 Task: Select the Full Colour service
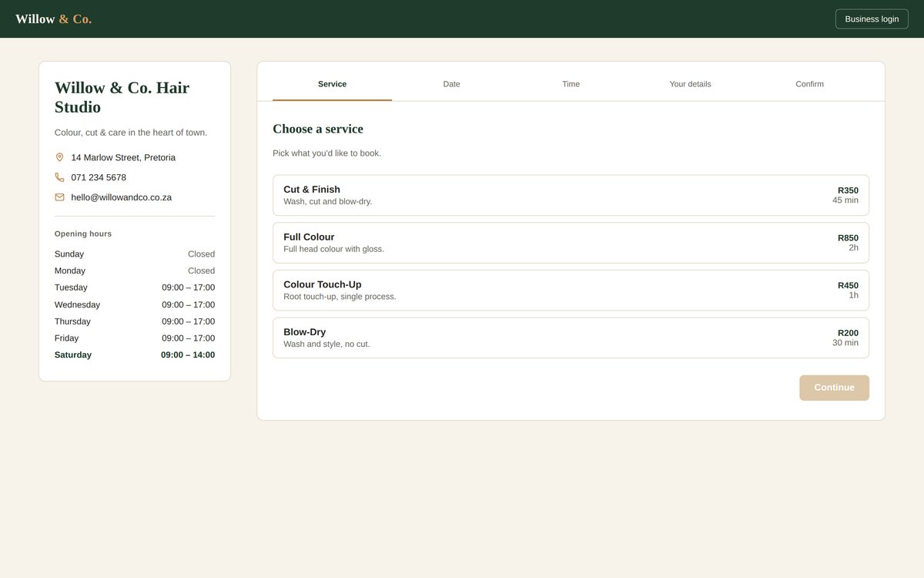[571, 243]
